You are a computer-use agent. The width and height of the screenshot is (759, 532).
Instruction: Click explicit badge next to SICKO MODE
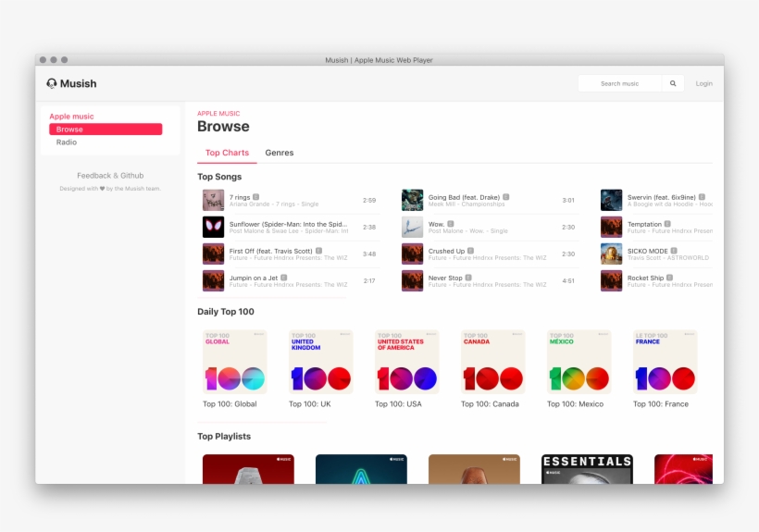coord(674,251)
